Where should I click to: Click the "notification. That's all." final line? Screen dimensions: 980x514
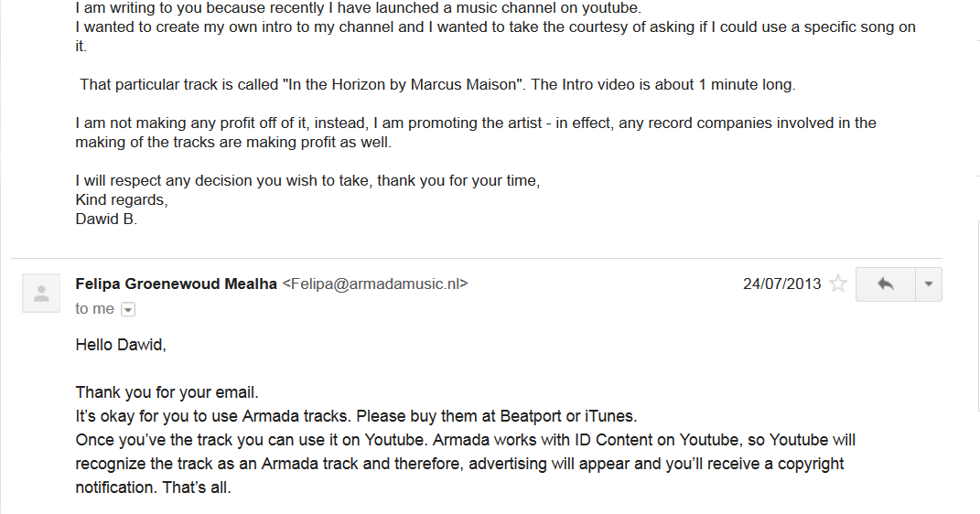tap(153, 487)
